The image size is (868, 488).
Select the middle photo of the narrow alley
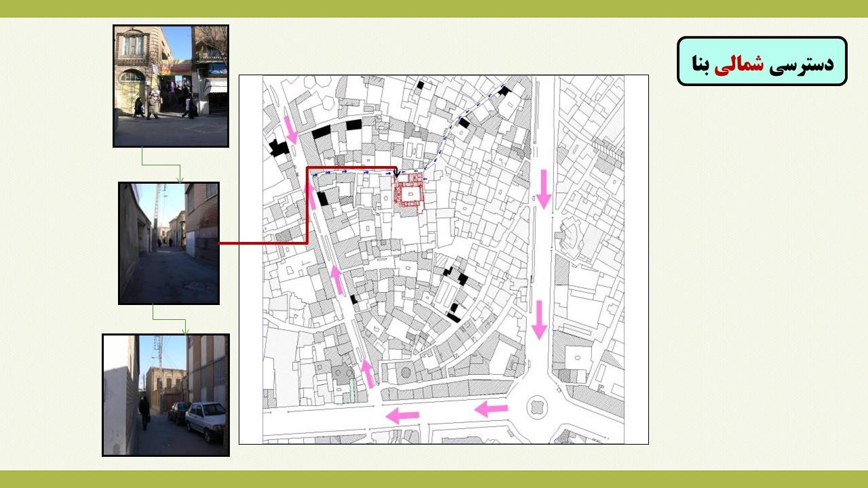[x=169, y=243]
